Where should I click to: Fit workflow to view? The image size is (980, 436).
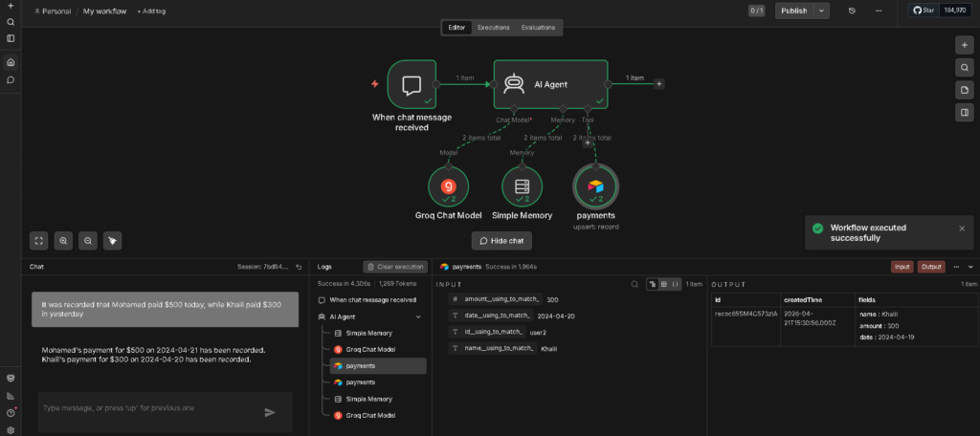(x=38, y=241)
